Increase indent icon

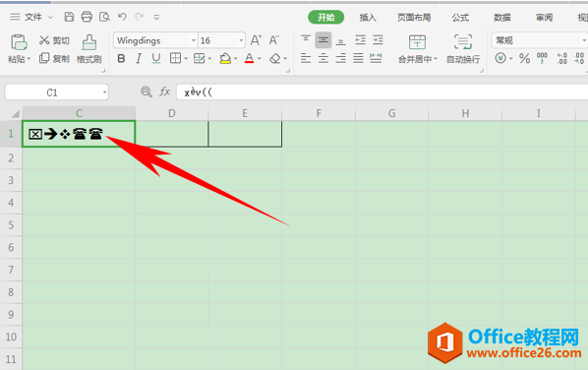(x=378, y=39)
